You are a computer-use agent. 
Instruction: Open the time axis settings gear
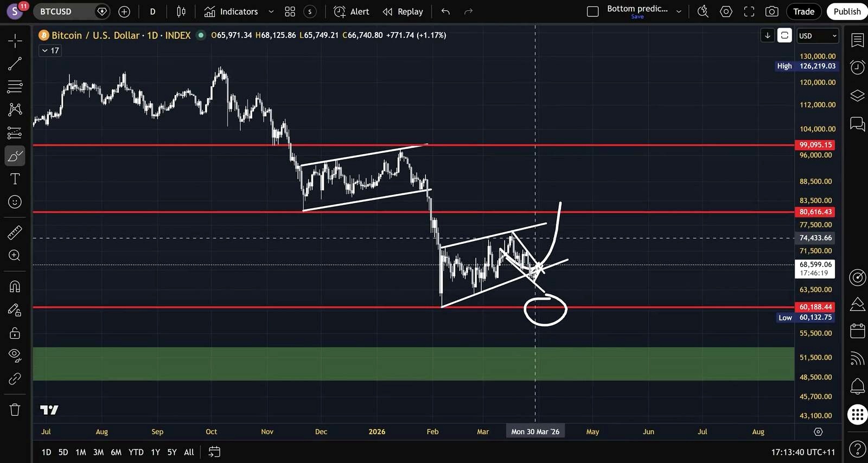click(818, 432)
